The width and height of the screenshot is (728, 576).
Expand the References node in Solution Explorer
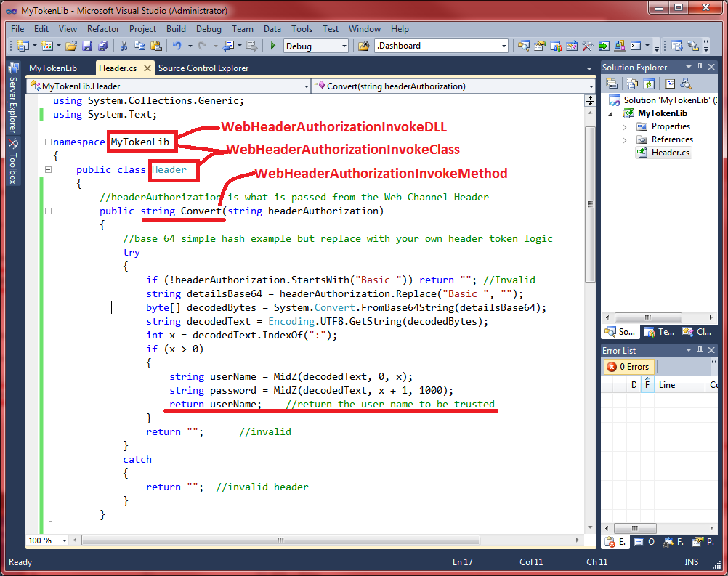[x=624, y=139]
